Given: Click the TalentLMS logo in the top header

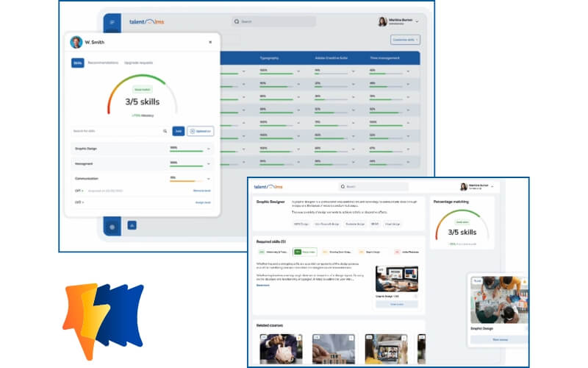Looking at the screenshot, I should point(147,22).
